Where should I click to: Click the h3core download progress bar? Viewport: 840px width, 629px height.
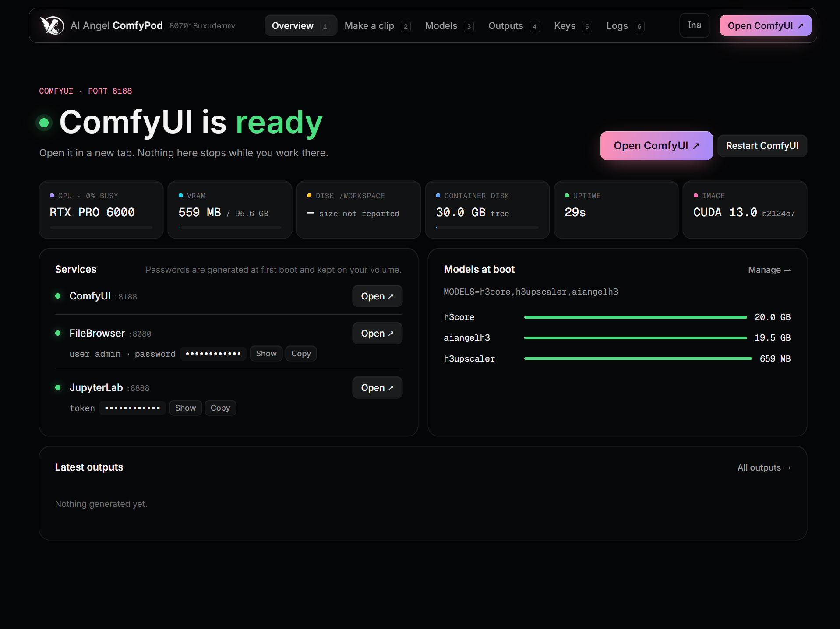click(635, 317)
